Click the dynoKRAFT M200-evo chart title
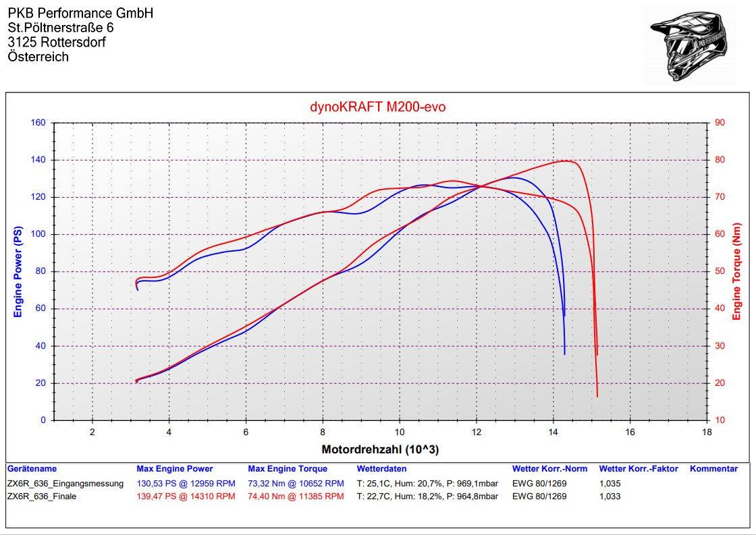Screen dimensions: 756x535 (x=377, y=107)
